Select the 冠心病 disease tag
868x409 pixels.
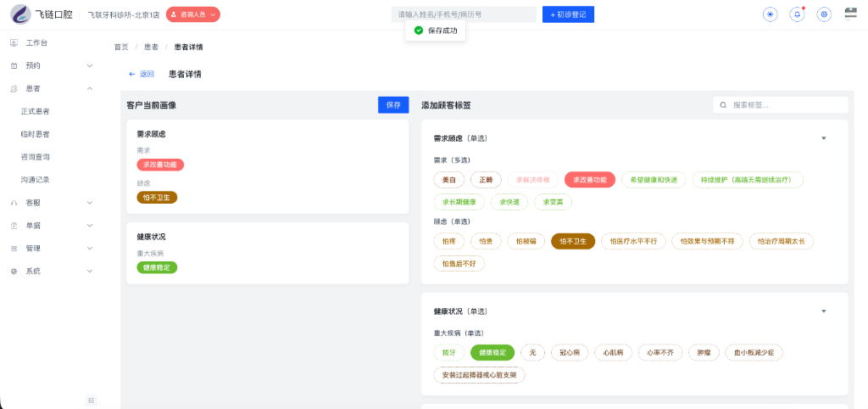point(569,352)
